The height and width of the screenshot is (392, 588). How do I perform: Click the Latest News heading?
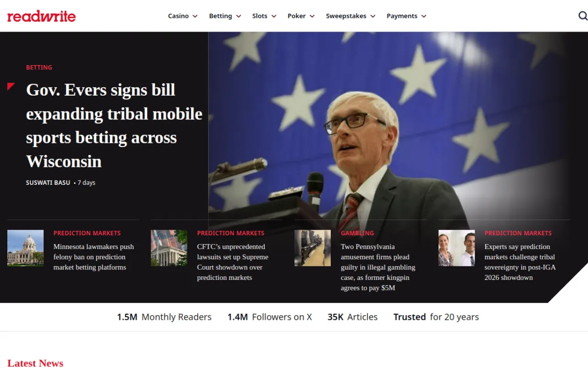pos(35,363)
